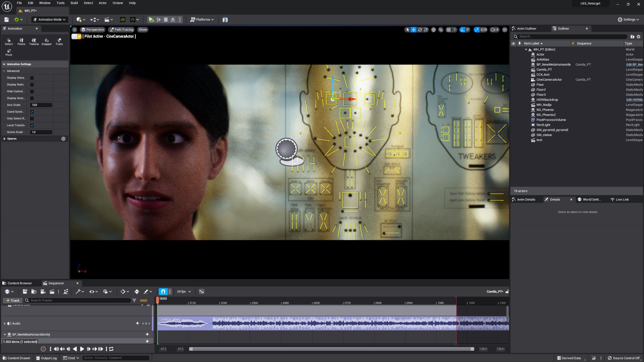Viewport: 644px width, 362px height.
Task: Enable Display Hierarchy checkbox
Action: [x=32, y=78]
